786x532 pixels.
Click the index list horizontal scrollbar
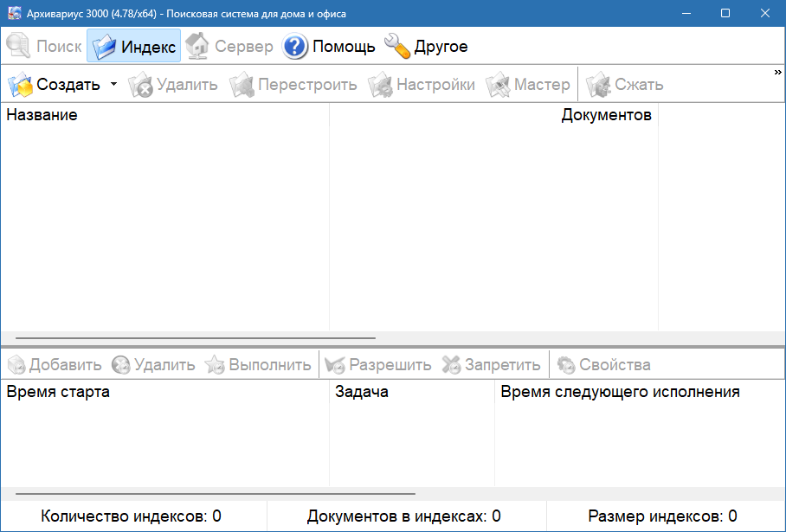pyautogui.click(x=196, y=338)
